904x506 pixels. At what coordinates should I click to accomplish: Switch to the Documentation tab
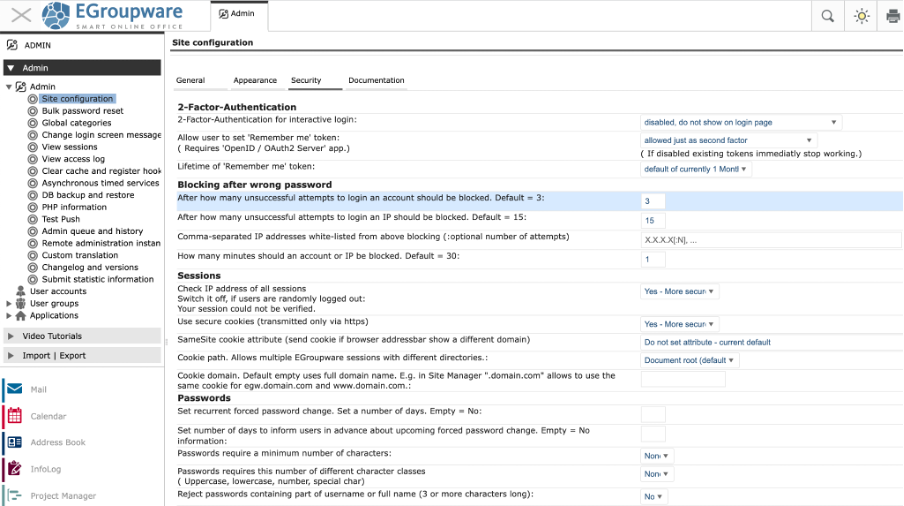point(376,80)
